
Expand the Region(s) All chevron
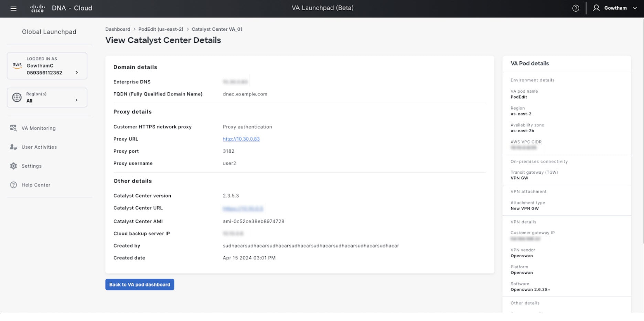76,100
